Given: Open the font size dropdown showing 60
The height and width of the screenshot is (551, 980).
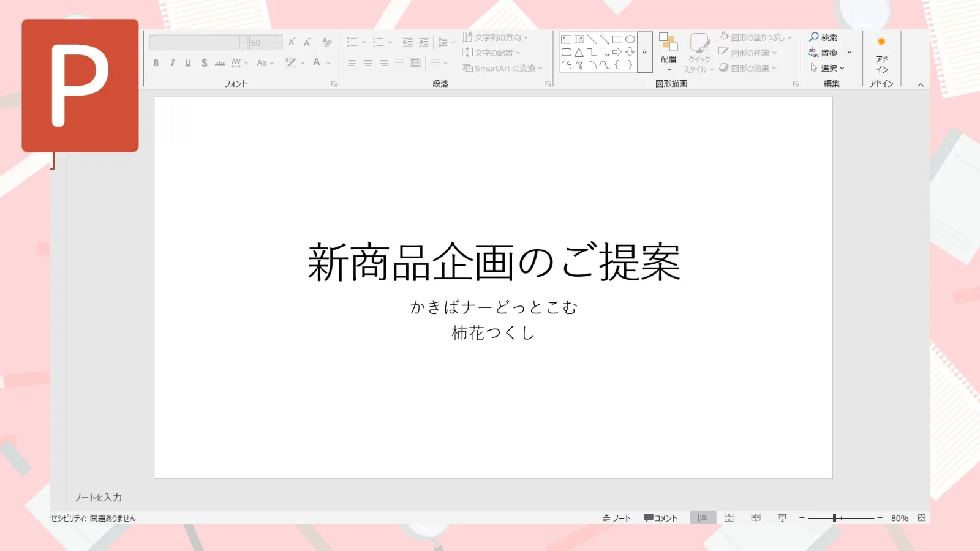Looking at the screenshot, I should click(x=277, y=42).
